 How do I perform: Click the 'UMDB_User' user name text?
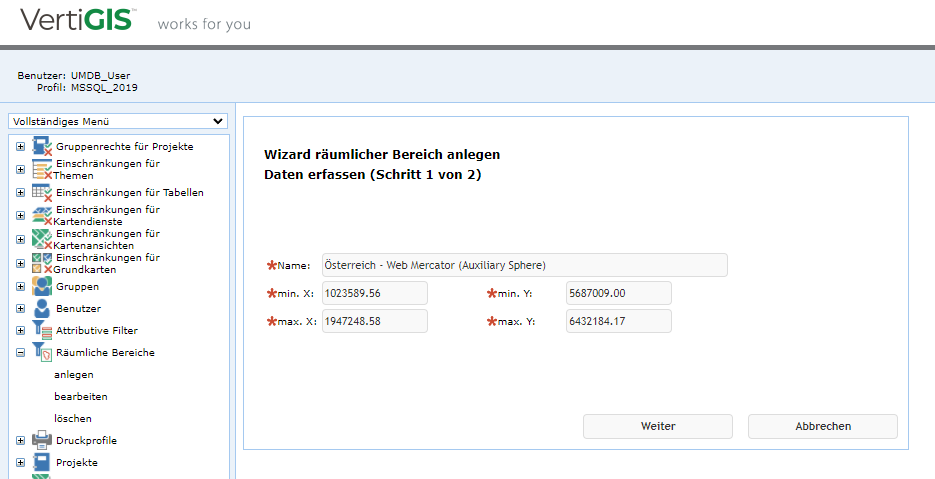[101, 76]
